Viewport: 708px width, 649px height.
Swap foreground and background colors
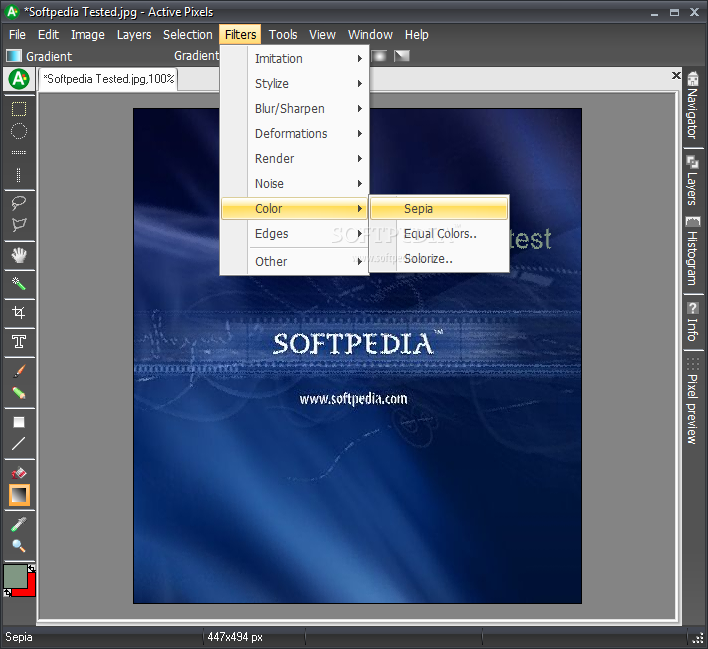[x=31, y=568]
